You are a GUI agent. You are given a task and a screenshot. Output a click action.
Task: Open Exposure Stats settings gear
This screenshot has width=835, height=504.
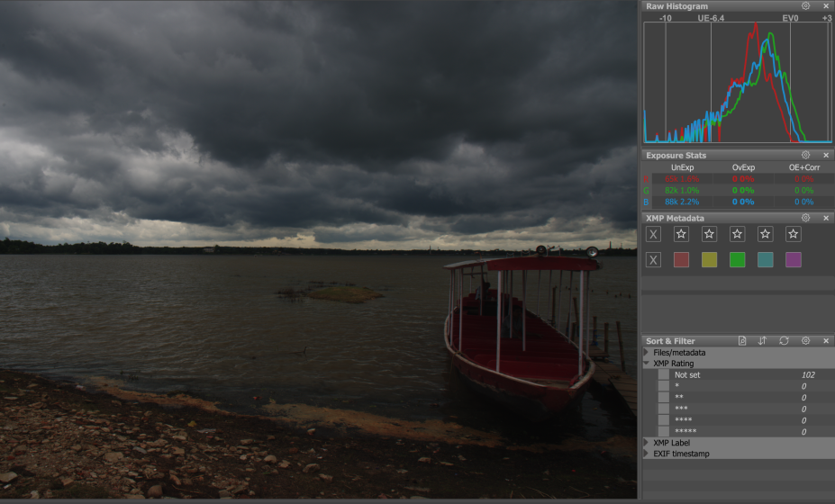tap(805, 155)
